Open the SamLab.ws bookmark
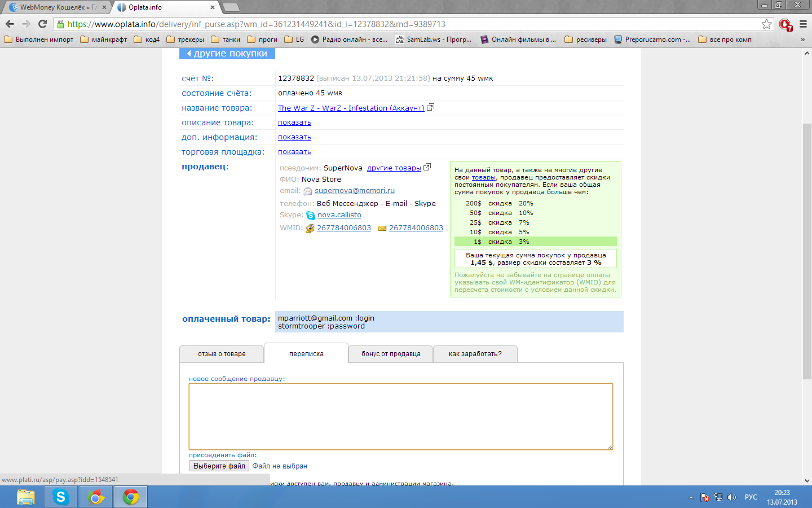The width and height of the screenshot is (812, 508). [434, 40]
